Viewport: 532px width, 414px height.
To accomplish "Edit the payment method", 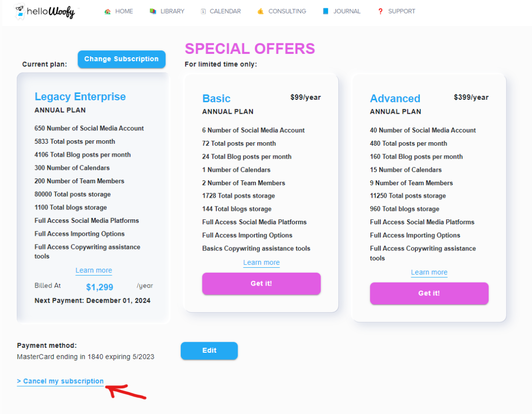I will point(209,351).
